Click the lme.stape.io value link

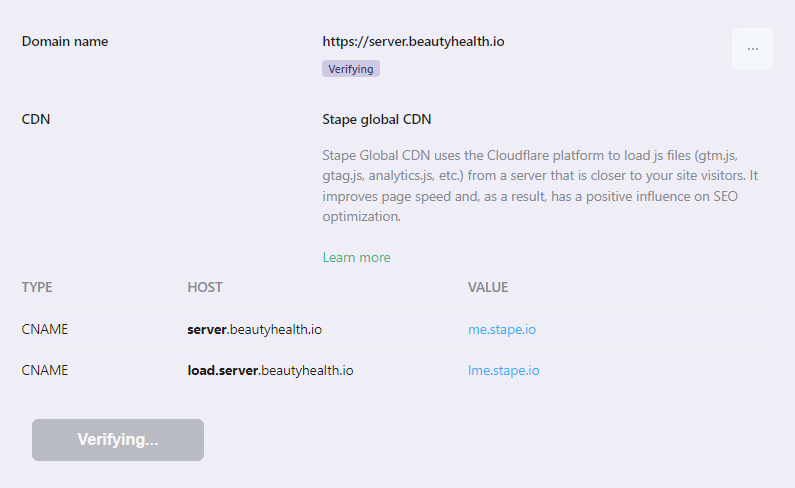(503, 370)
